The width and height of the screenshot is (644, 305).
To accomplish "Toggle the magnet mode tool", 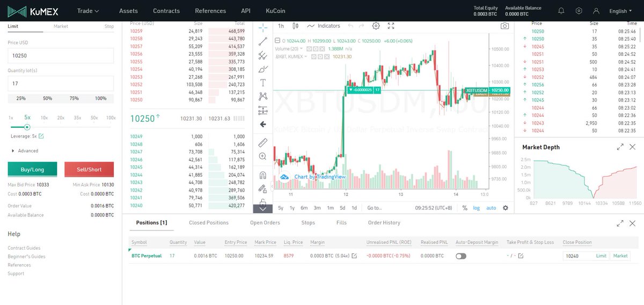I will 262,175.
